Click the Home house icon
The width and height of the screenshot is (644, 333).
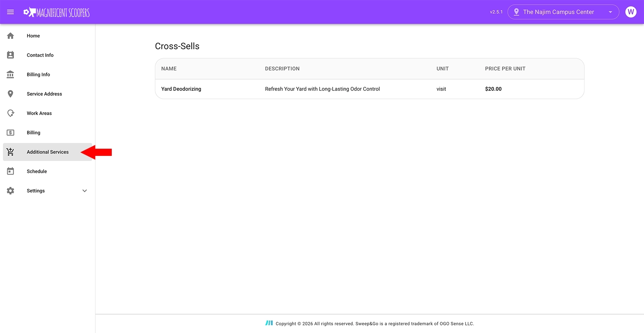(x=11, y=36)
